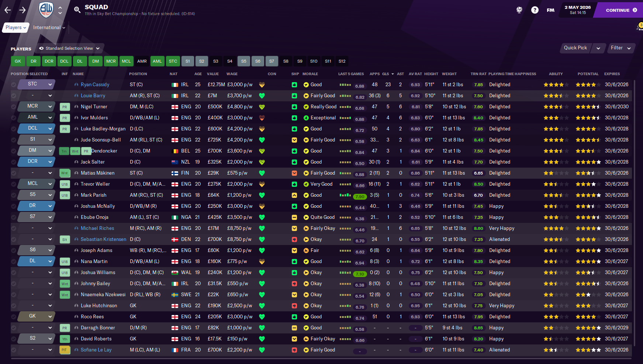The height and width of the screenshot is (364, 643).
Task: Open the Filter dropdown
Action: (x=620, y=48)
